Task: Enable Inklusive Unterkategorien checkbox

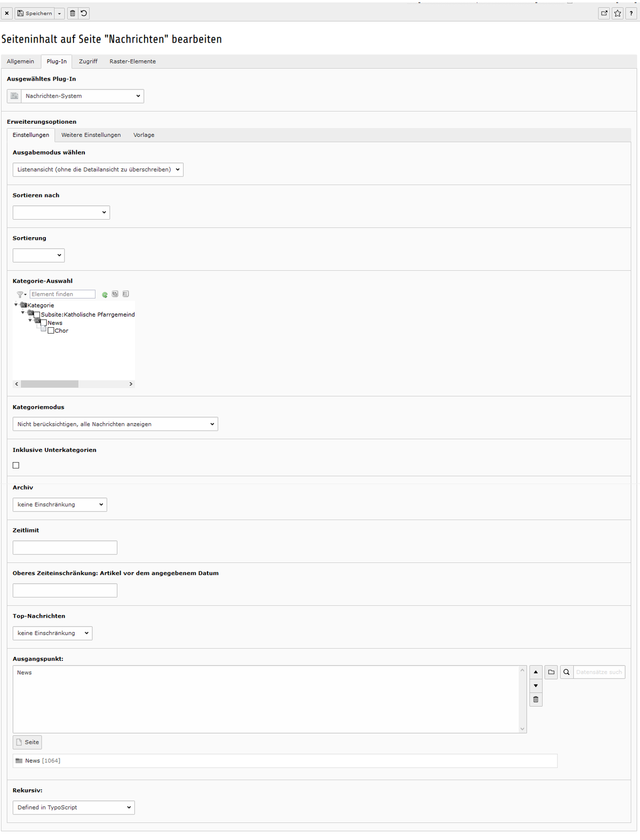Action: coord(16,465)
